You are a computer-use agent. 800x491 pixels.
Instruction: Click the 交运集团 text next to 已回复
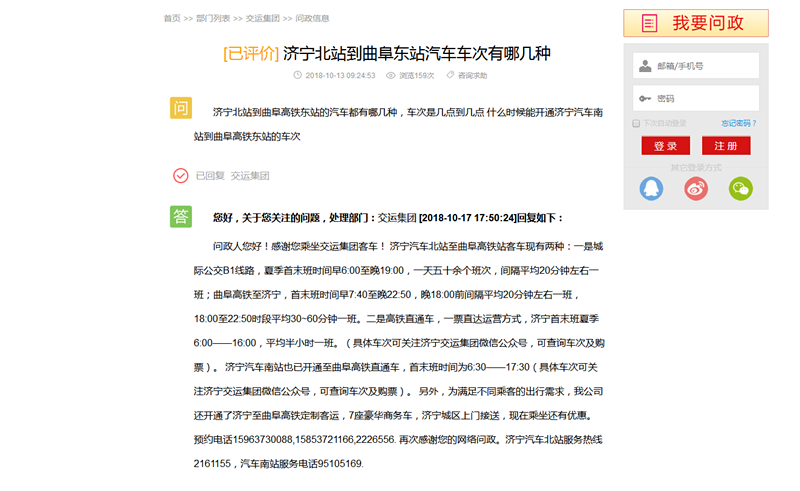pos(250,176)
